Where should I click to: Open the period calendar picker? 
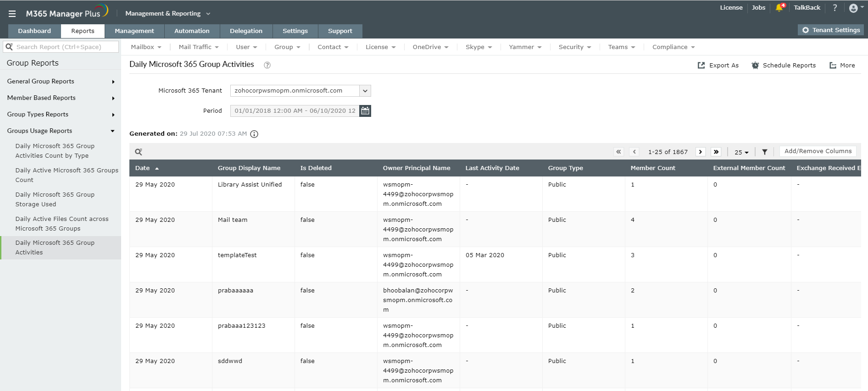pos(365,111)
